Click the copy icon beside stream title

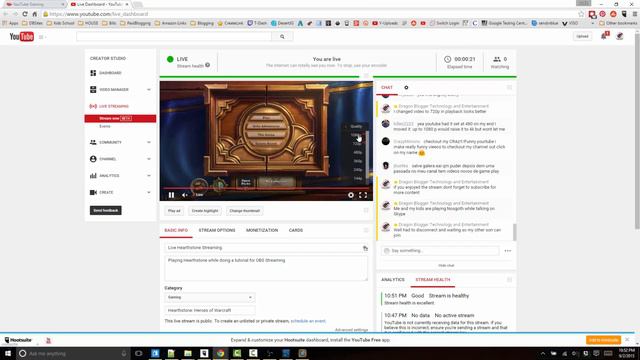365,248
